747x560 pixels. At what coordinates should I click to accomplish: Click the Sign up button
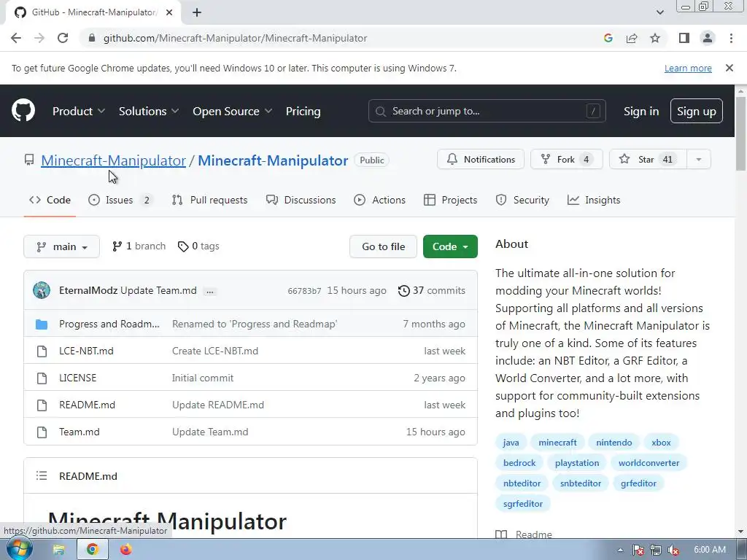pyautogui.click(x=696, y=111)
